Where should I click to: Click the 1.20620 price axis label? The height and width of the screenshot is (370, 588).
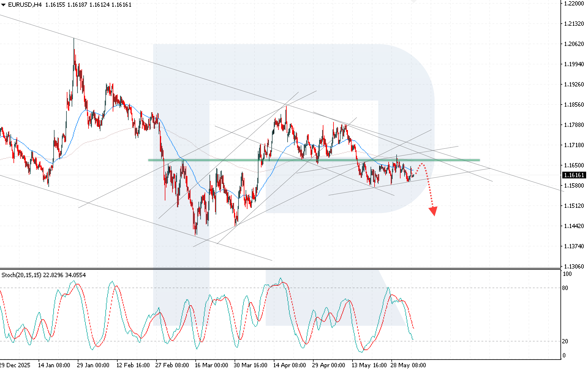point(574,44)
